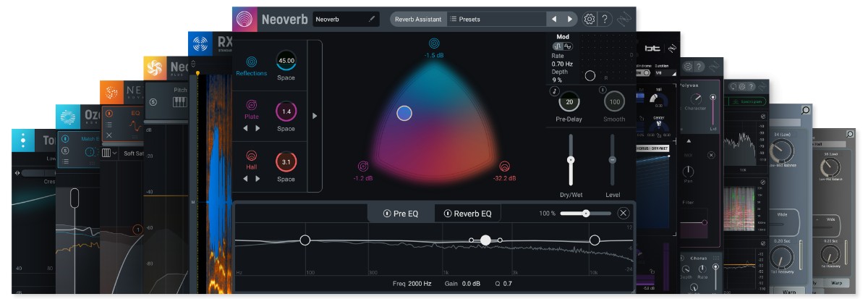Screen dimensions: 868x299
Task: Toggle the S solo button in Nectar
Action: [153, 102]
